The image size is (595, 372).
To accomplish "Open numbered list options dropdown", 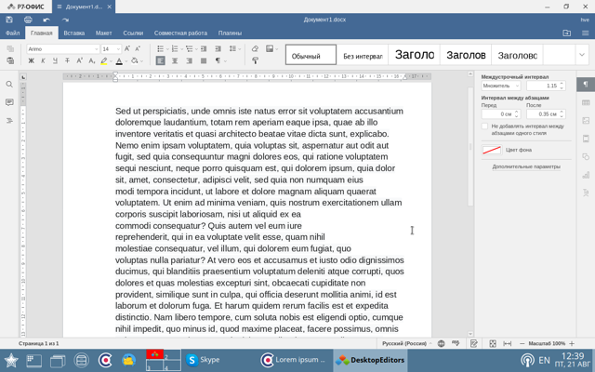I will [182, 49].
